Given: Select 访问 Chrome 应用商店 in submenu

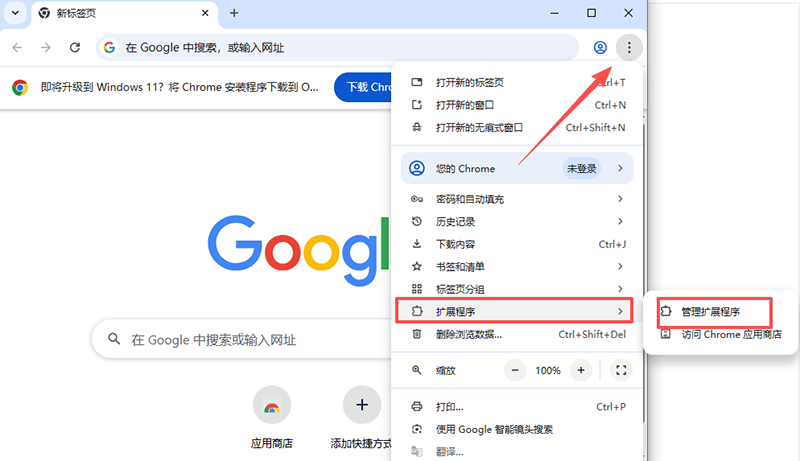Looking at the screenshot, I should pyautogui.click(x=721, y=335).
